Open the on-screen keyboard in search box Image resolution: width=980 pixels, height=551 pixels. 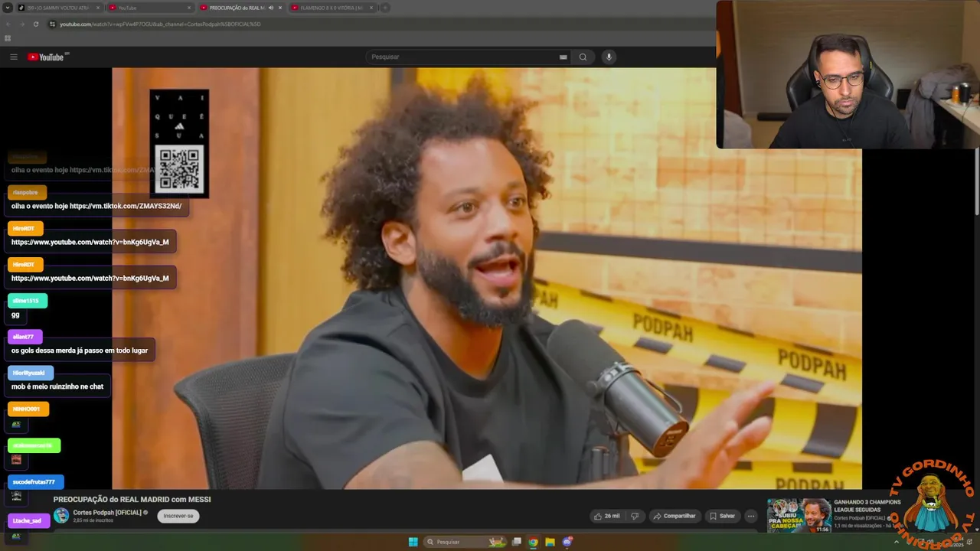tap(563, 57)
